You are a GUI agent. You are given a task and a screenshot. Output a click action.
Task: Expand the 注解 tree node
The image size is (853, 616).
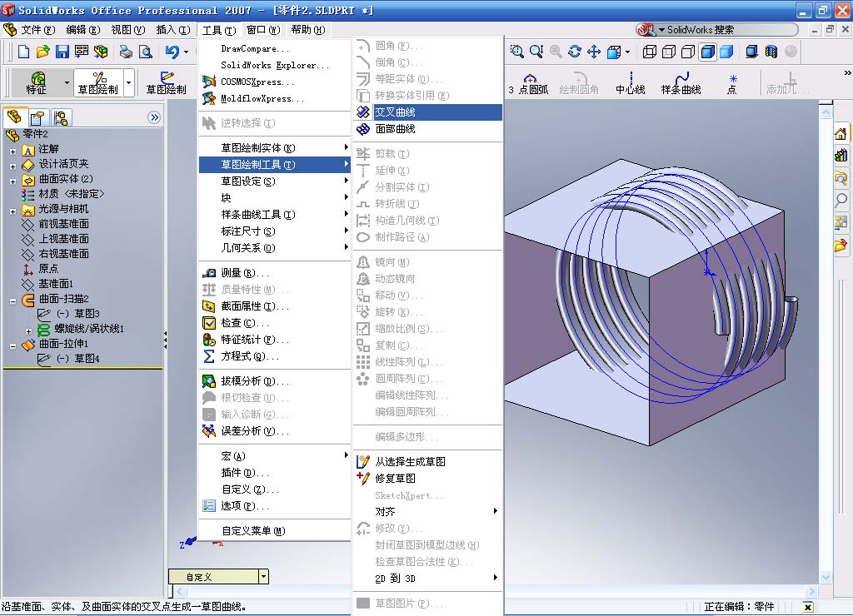click(x=12, y=152)
